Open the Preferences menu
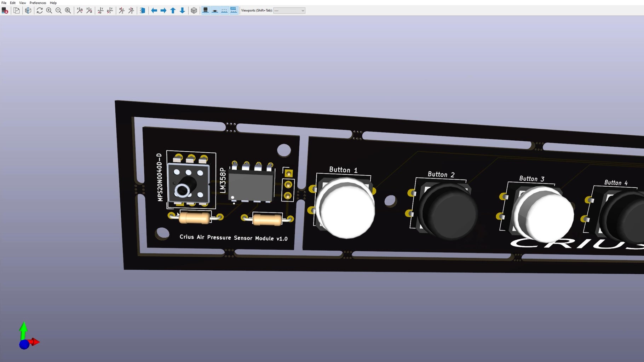This screenshot has width=644, height=362. (x=37, y=3)
